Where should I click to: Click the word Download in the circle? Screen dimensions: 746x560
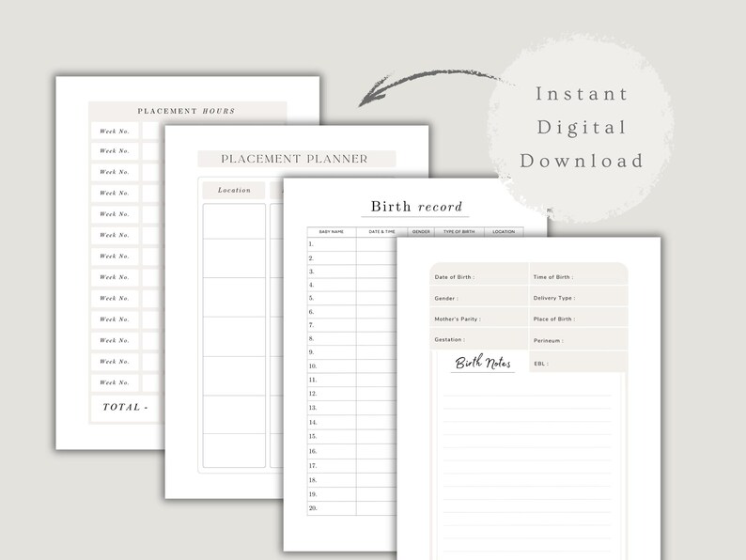(x=582, y=161)
